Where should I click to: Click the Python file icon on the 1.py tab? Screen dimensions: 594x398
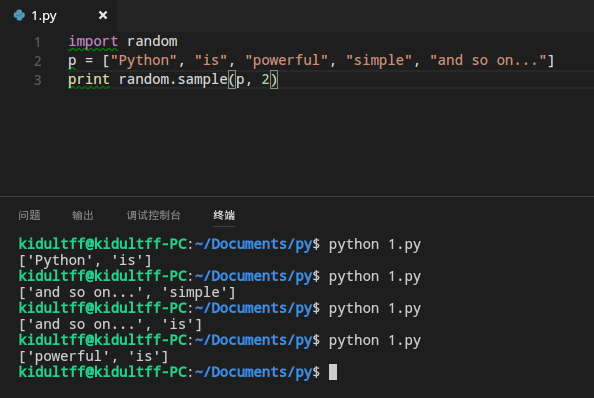(19, 15)
